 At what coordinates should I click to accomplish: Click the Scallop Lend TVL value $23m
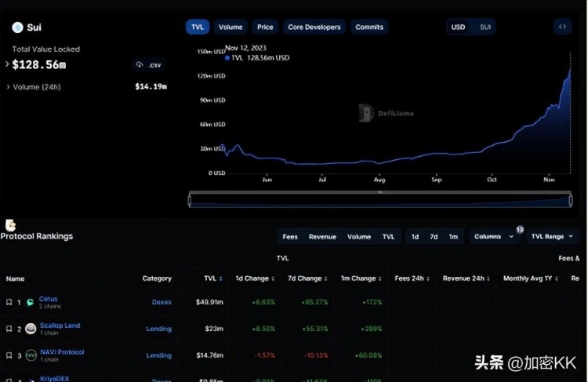214,329
